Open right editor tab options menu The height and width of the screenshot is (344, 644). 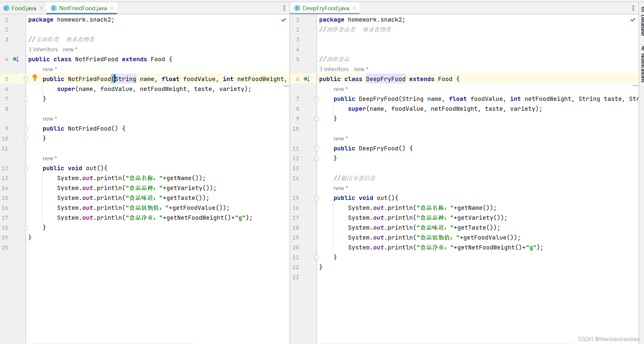(x=633, y=8)
